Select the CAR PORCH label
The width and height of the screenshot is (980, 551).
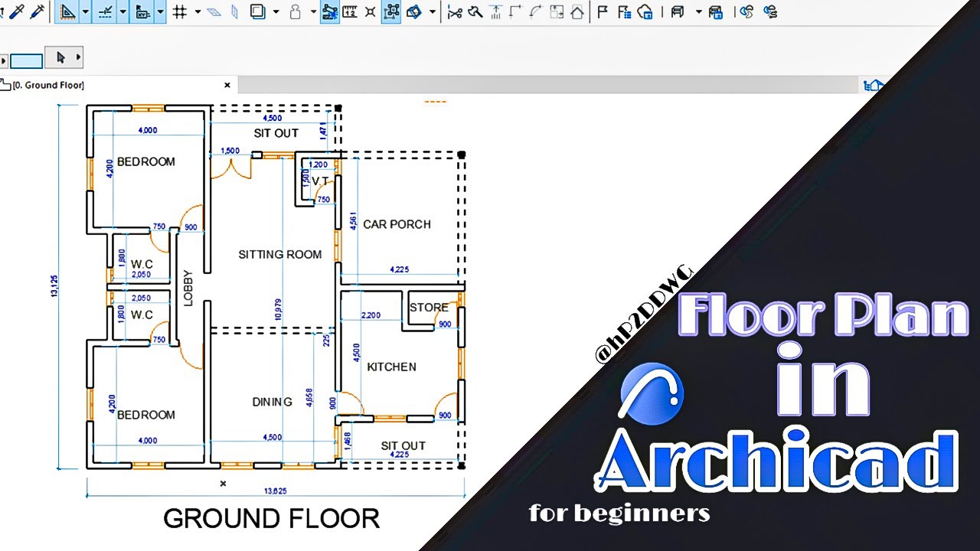tap(397, 224)
